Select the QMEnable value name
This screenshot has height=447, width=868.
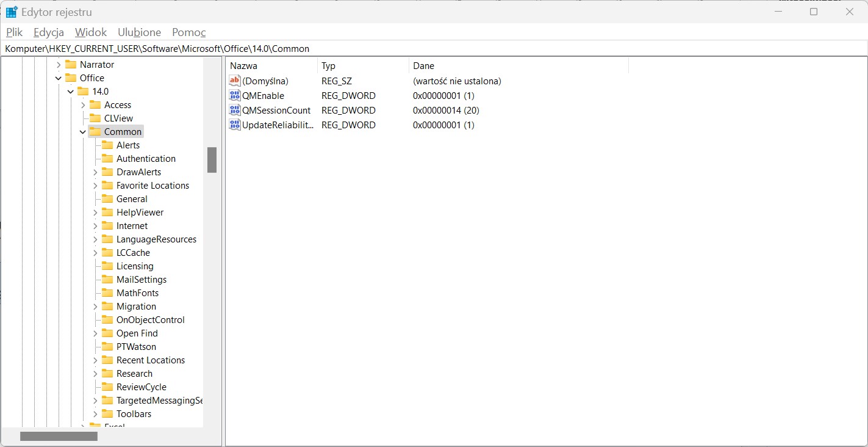[263, 96]
